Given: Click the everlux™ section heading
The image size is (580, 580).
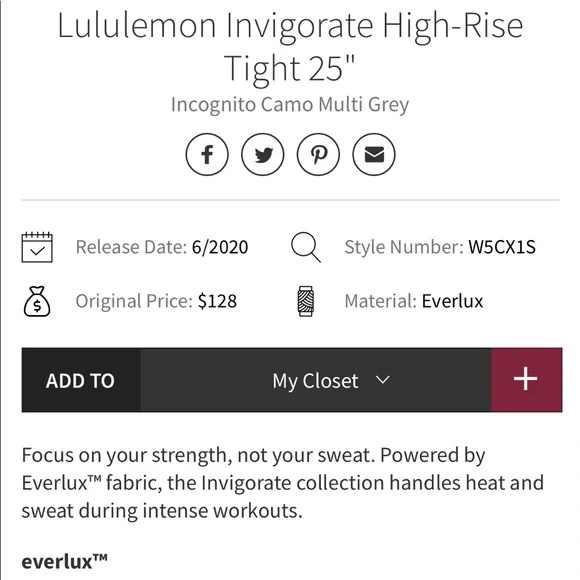Looking at the screenshot, I should coord(64,562).
